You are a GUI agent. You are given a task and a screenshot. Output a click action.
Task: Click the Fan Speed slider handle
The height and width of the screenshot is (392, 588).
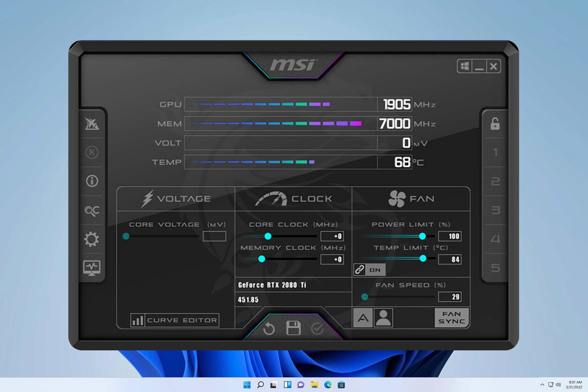pyautogui.click(x=364, y=297)
